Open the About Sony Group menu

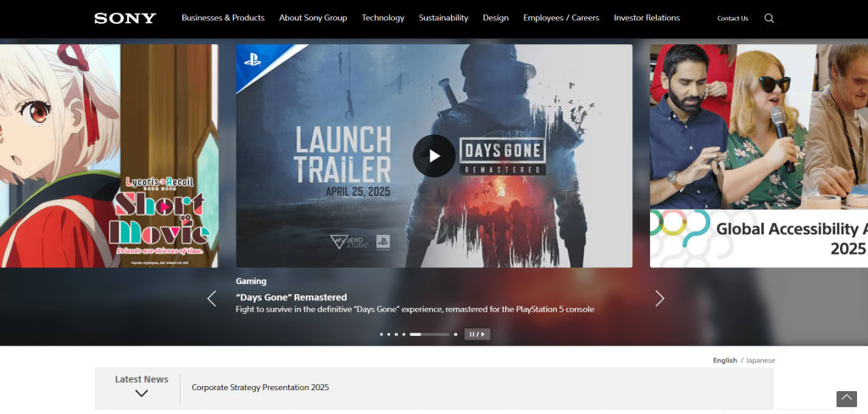pos(313,18)
